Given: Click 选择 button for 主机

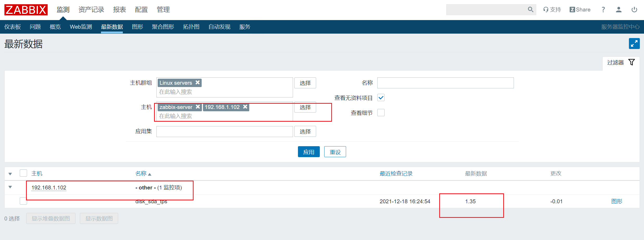Looking at the screenshot, I should click(x=305, y=107).
